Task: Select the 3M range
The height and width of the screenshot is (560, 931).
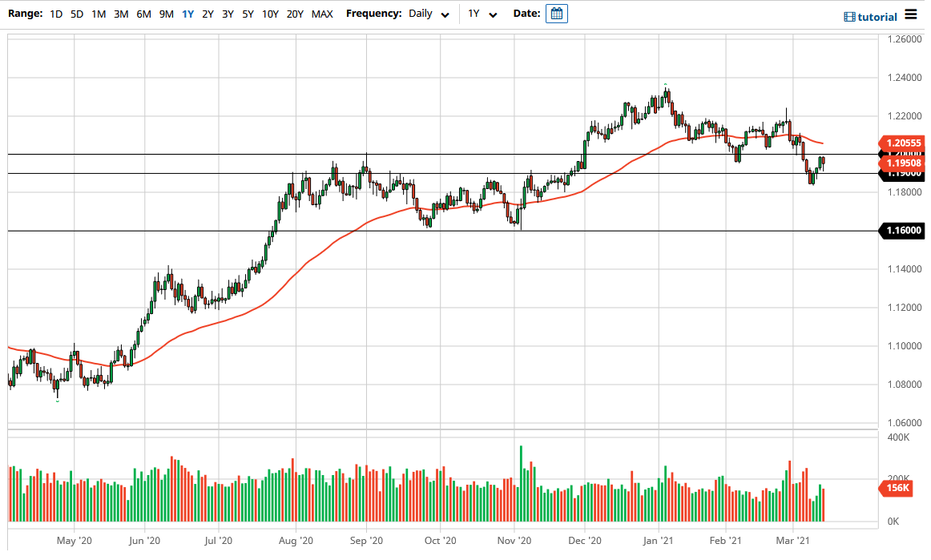Action: tap(120, 14)
